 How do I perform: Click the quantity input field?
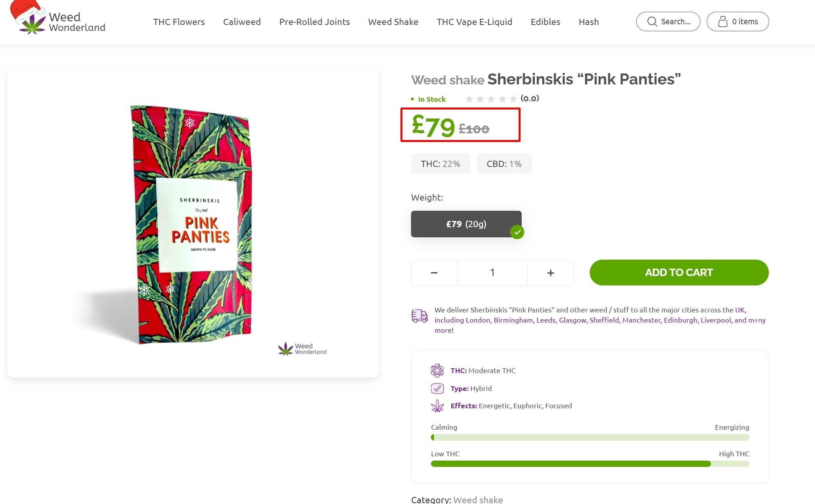(x=492, y=273)
